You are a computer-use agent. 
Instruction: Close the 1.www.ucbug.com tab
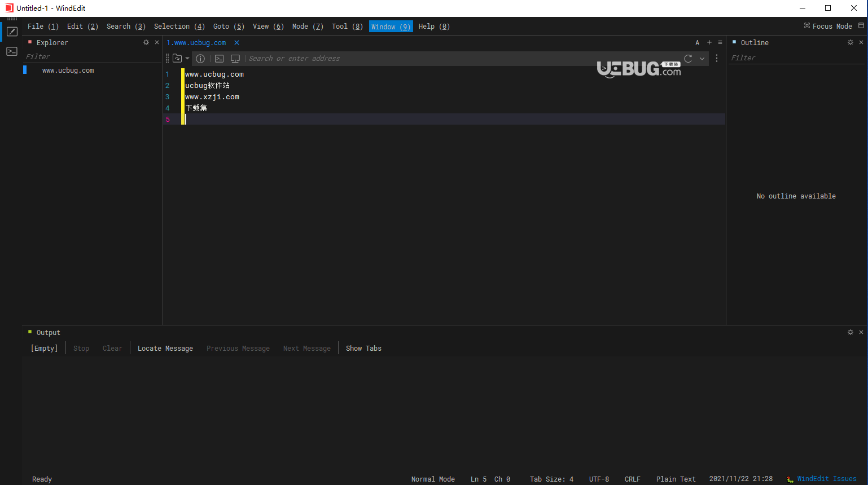pyautogui.click(x=236, y=42)
